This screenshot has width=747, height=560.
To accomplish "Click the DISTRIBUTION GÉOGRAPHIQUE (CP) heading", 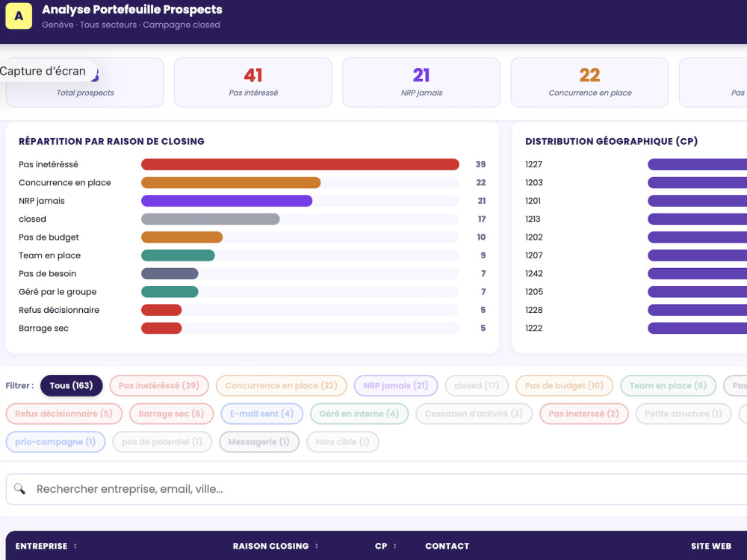I will pyautogui.click(x=611, y=141).
